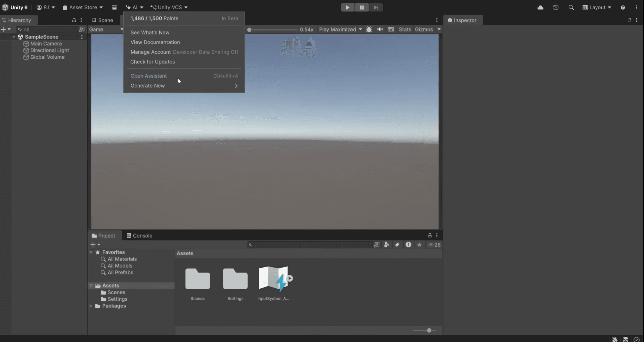This screenshot has width=644, height=342.
Task: Toggle Game view shortcuts keyboard icon
Action: [x=391, y=29]
